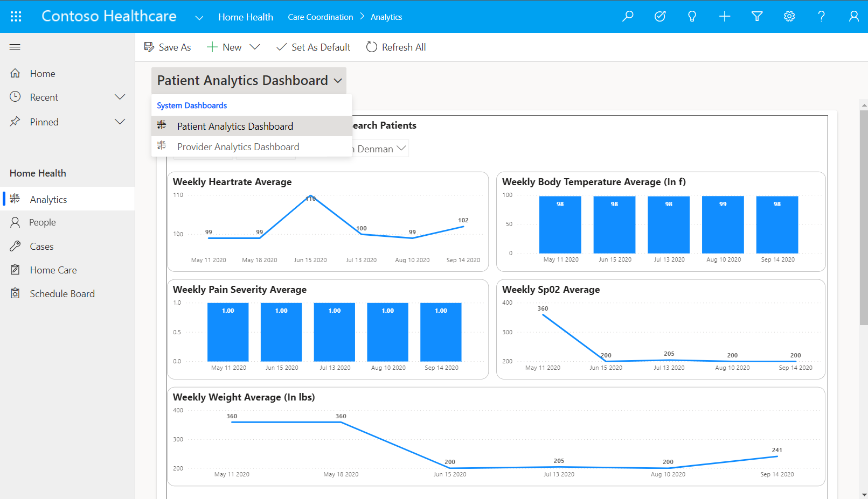Click the lightbulb insights icon

[x=692, y=16]
